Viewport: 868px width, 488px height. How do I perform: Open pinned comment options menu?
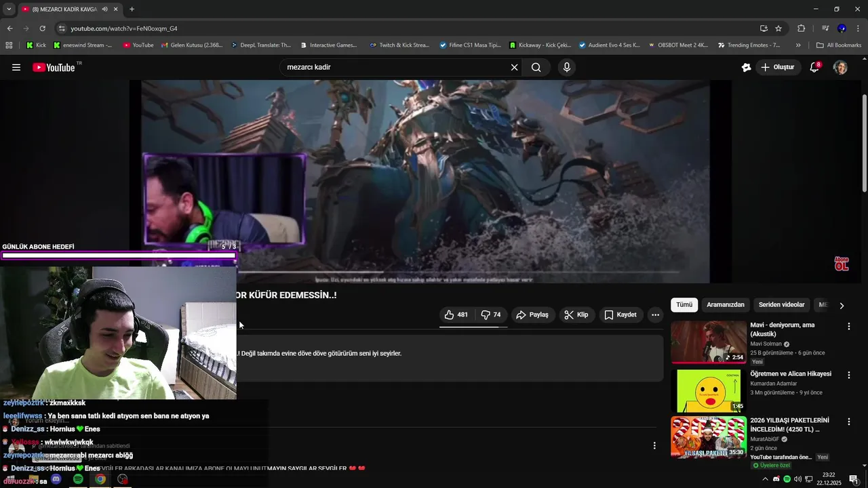click(654, 445)
